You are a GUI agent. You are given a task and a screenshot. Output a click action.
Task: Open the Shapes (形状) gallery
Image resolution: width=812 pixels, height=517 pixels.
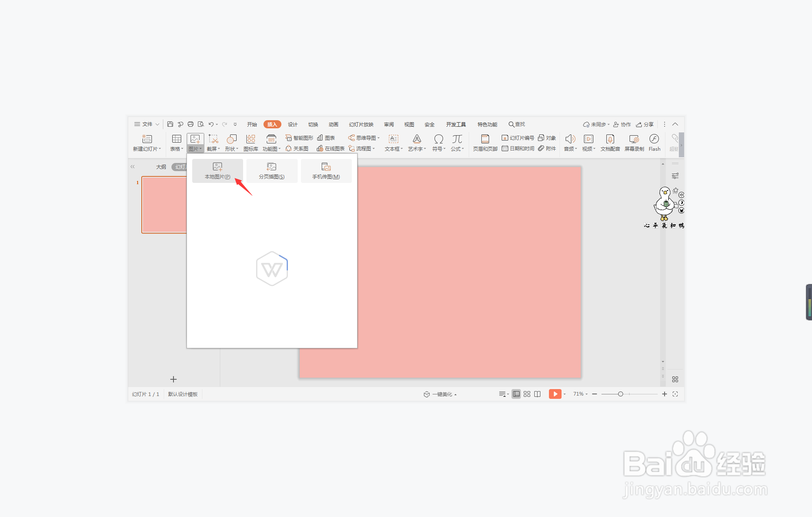232,143
